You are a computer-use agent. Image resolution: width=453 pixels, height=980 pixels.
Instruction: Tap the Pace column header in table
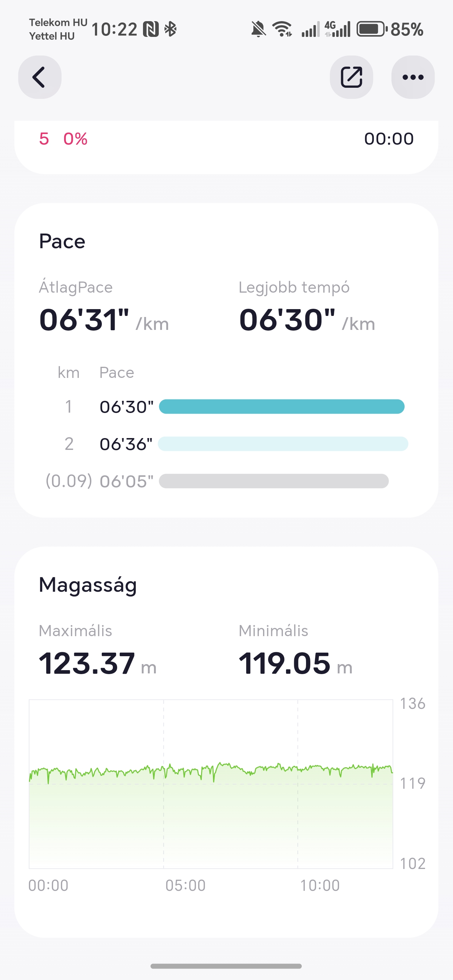[117, 373]
